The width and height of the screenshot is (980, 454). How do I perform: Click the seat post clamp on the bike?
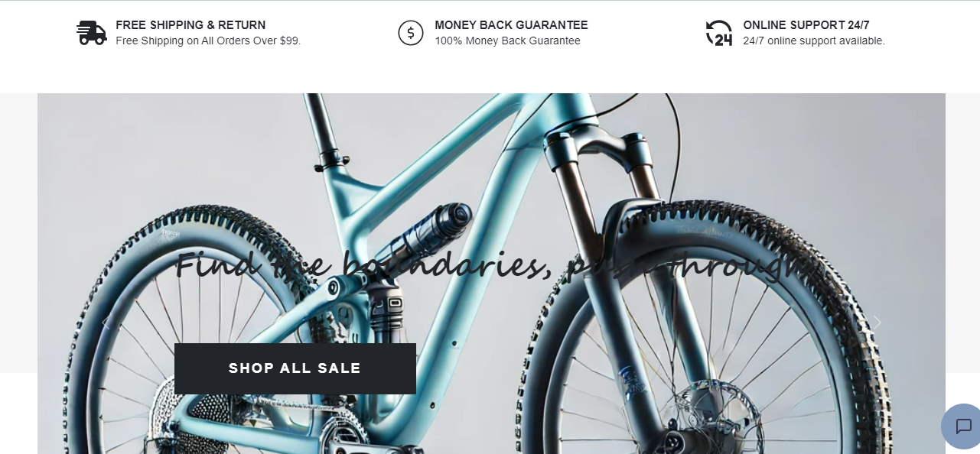click(331, 159)
